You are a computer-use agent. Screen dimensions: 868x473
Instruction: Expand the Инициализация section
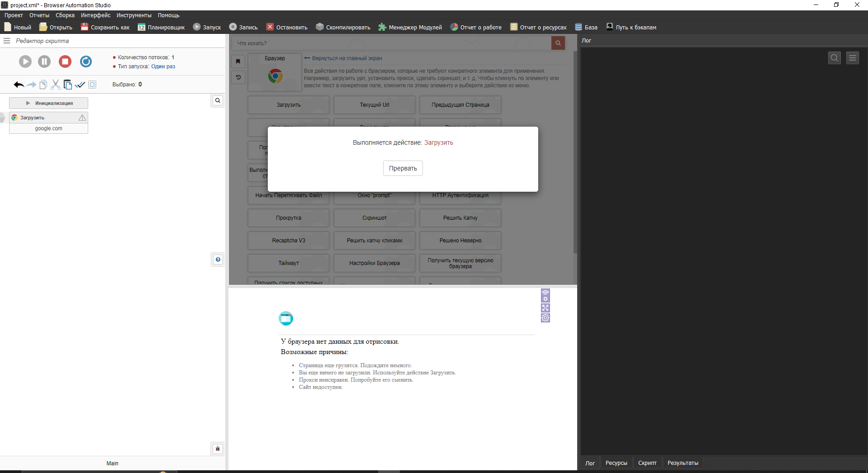coord(48,103)
